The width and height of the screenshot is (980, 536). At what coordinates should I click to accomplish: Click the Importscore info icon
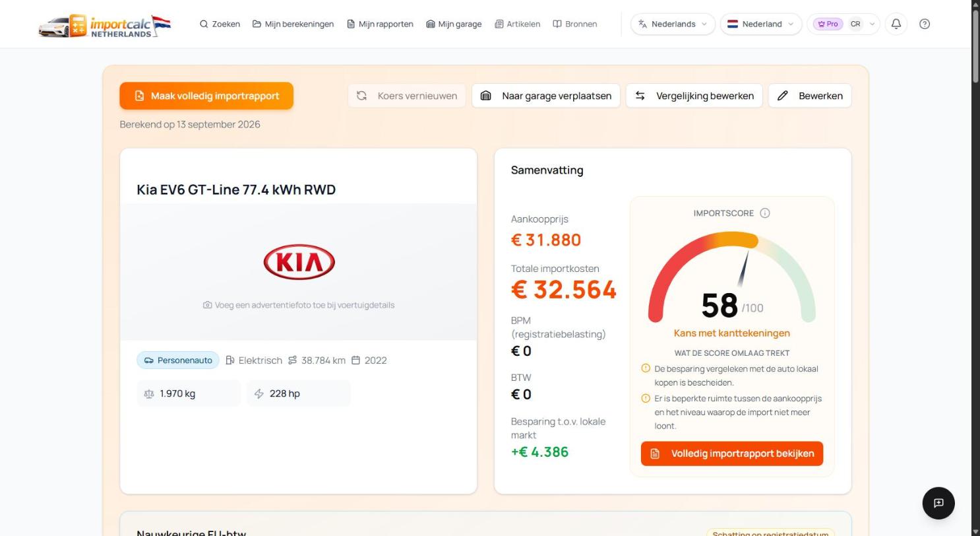click(x=765, y=213)
